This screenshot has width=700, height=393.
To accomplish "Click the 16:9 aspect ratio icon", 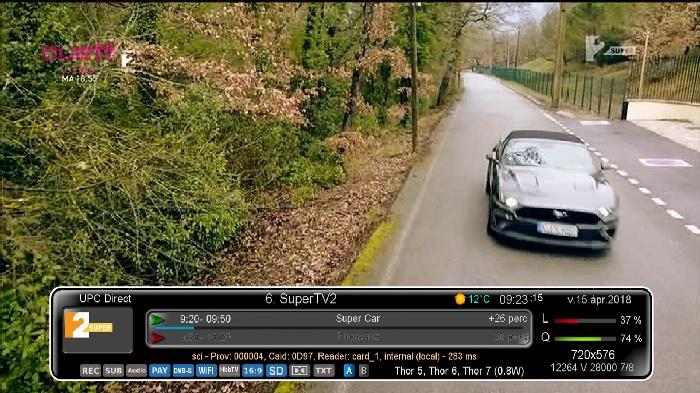I will click(x=253, y=371).
